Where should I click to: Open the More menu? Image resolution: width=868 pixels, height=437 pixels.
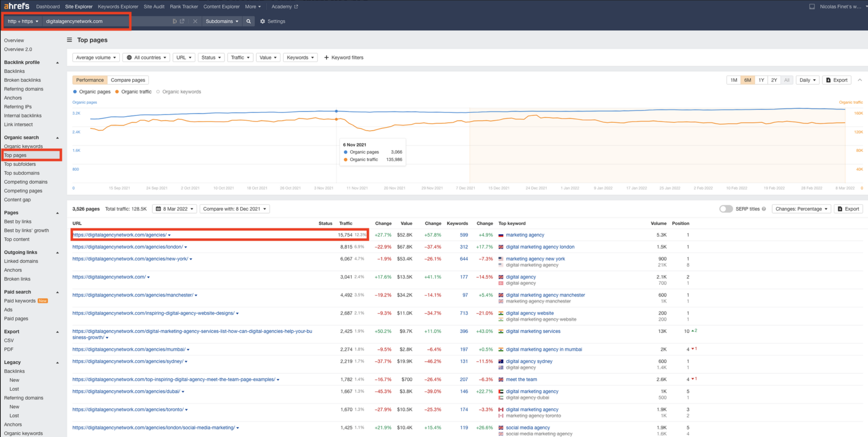(253, 7)
